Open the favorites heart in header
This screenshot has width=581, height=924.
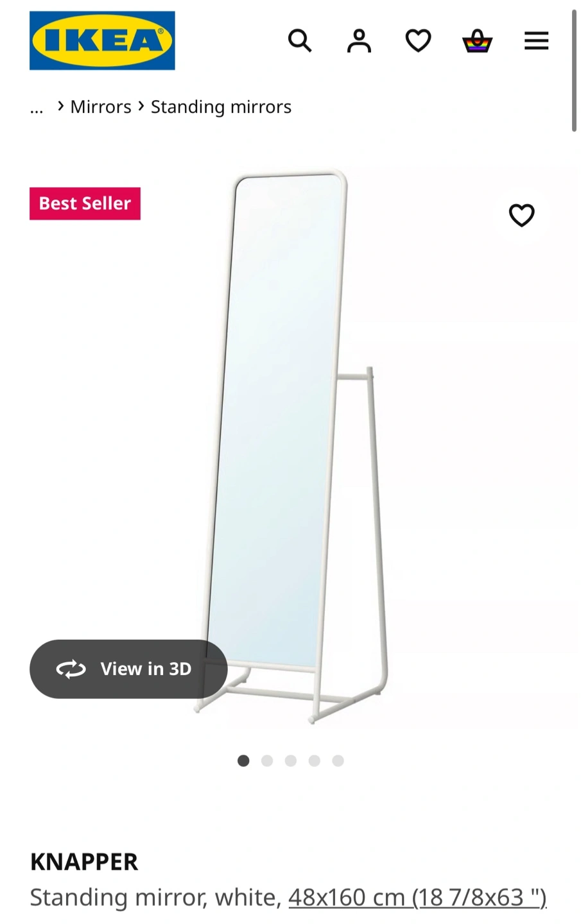pyautogui.click(x=418, y=41)
